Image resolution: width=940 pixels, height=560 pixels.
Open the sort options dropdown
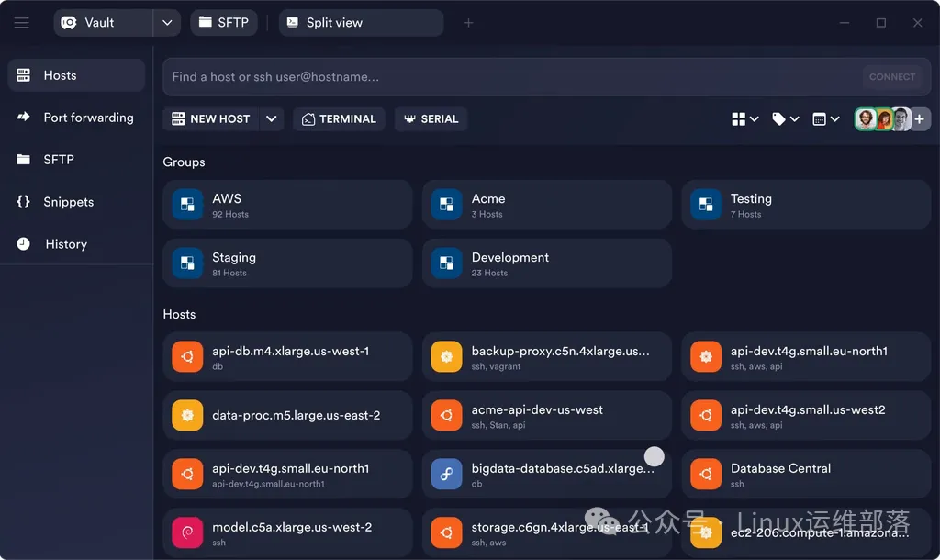(x=825, y=119)
